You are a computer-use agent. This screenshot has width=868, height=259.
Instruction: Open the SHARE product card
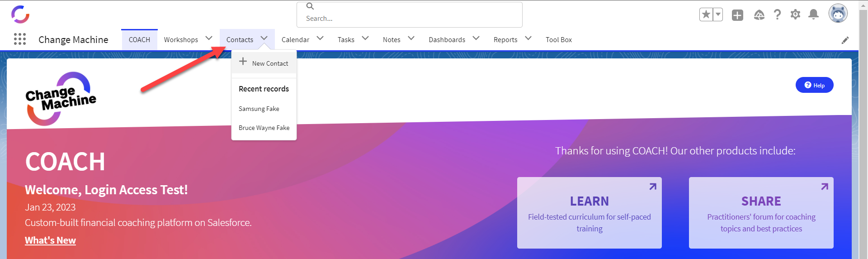pyautogui.click(x=761, y=213)
